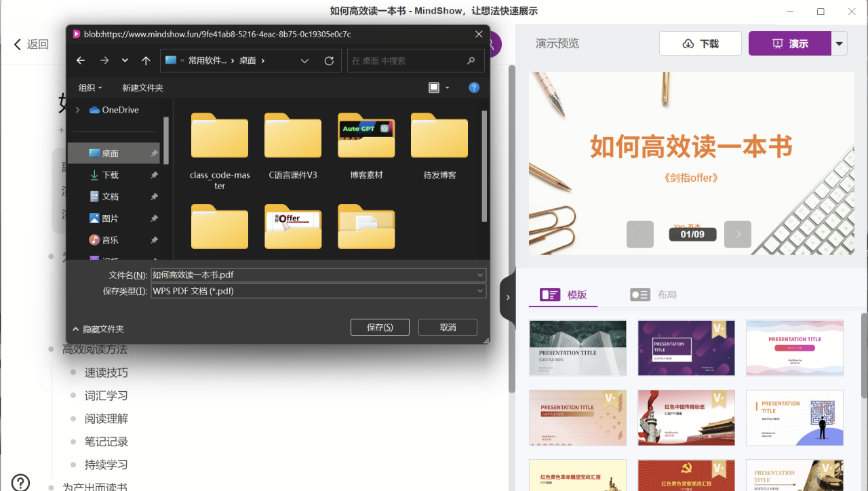Select 下载 in the navigation pane
This screenshot has width=868, height=491.
[114, 175]
